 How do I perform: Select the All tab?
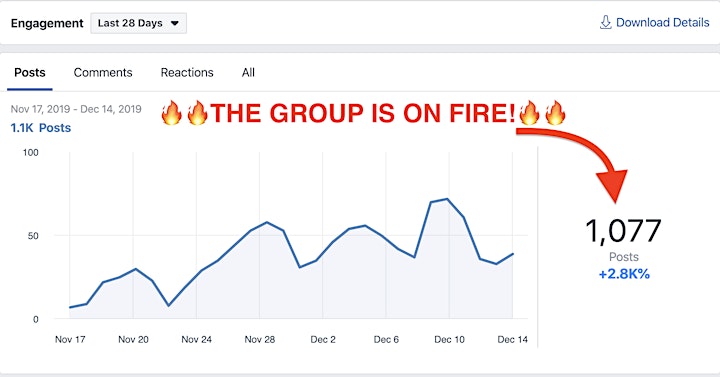(x=248, y=72)
